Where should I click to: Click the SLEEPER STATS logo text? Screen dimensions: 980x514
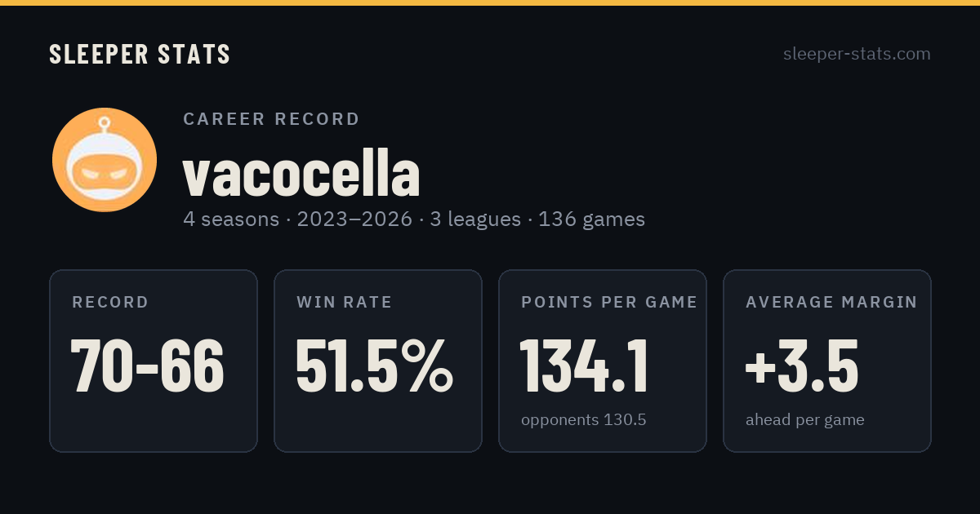click(x=140, y=55)
